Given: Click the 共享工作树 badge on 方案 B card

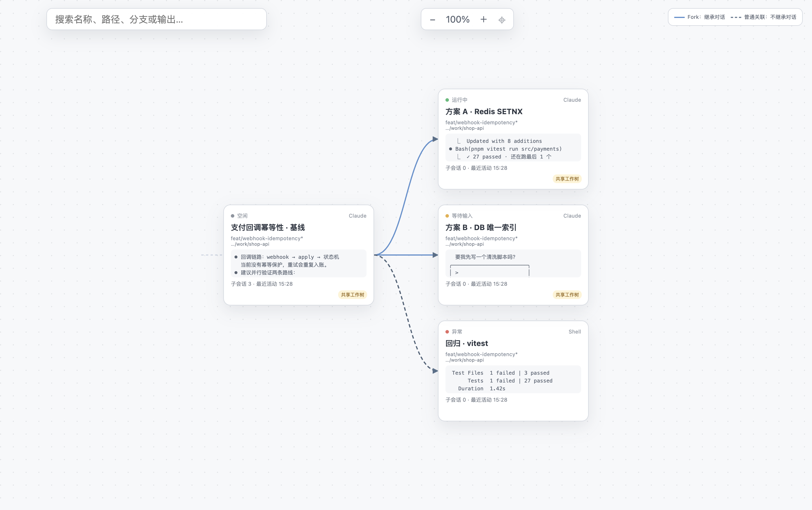Looking at the screenshot, I should point(567,295).
